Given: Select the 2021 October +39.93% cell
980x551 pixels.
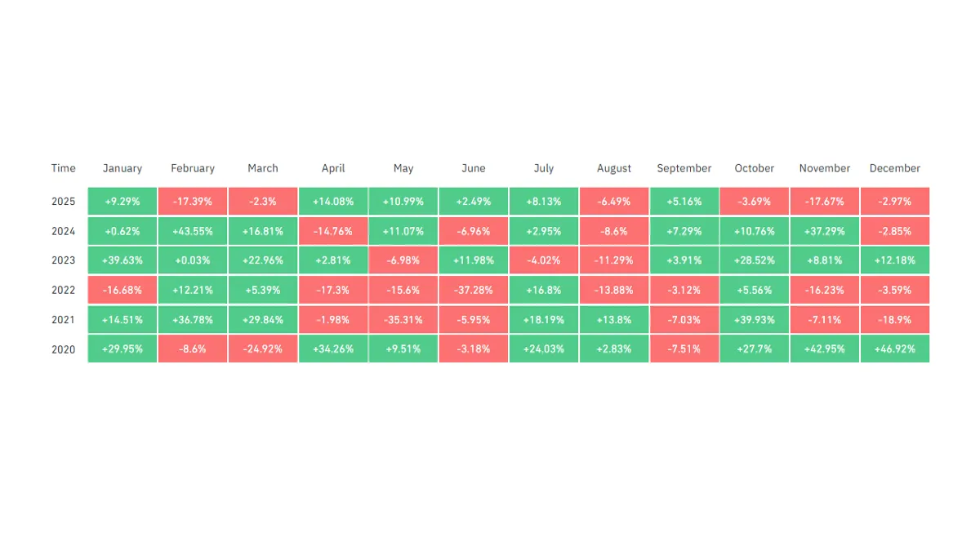Looking at the screenshot, I should [x=755, y=319].
